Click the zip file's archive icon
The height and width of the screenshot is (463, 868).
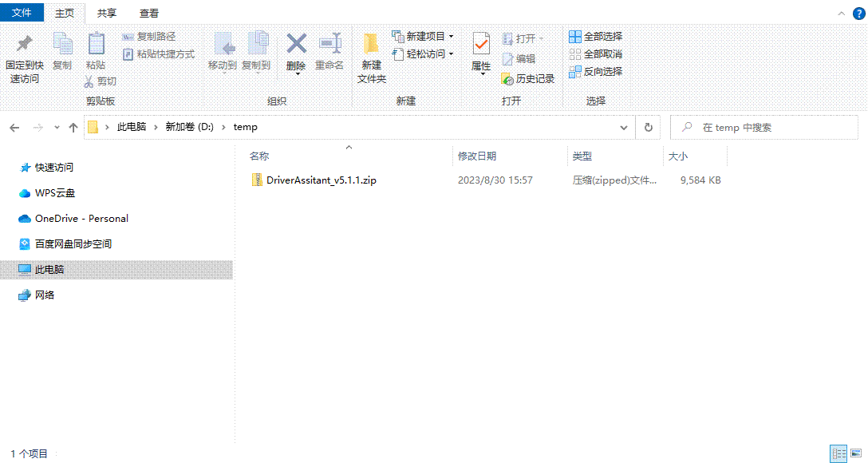point(257,180)
